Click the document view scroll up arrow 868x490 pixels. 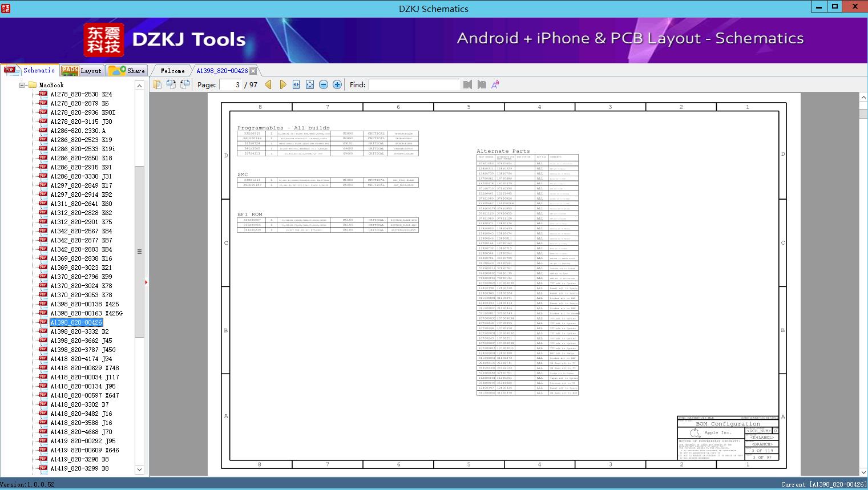(x=863, y=98)
